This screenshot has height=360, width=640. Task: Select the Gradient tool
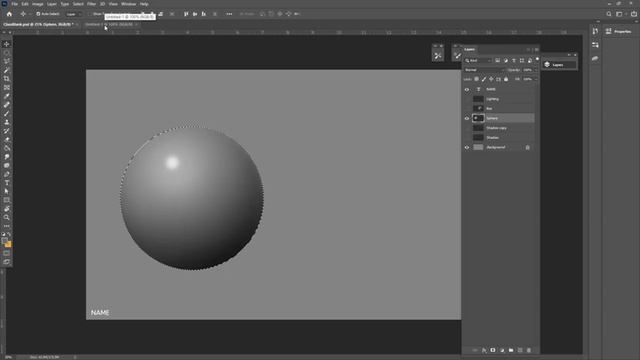click(x=7, y=148)
